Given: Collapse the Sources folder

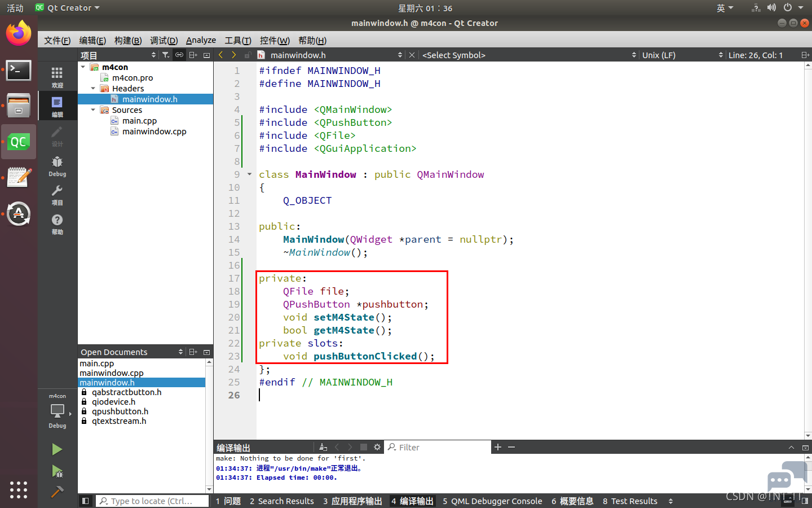Looking at the screenshot, I should 94,110.
